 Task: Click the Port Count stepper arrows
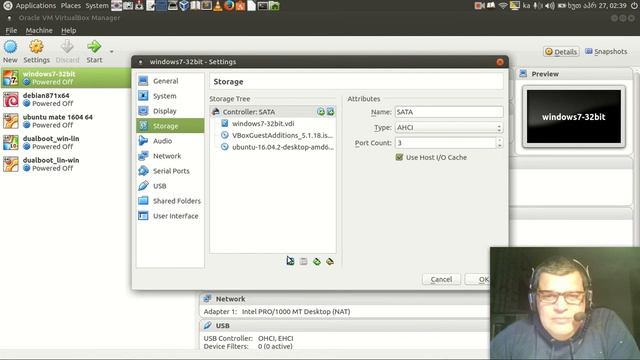pyautogui.click(x=499, y=143)
